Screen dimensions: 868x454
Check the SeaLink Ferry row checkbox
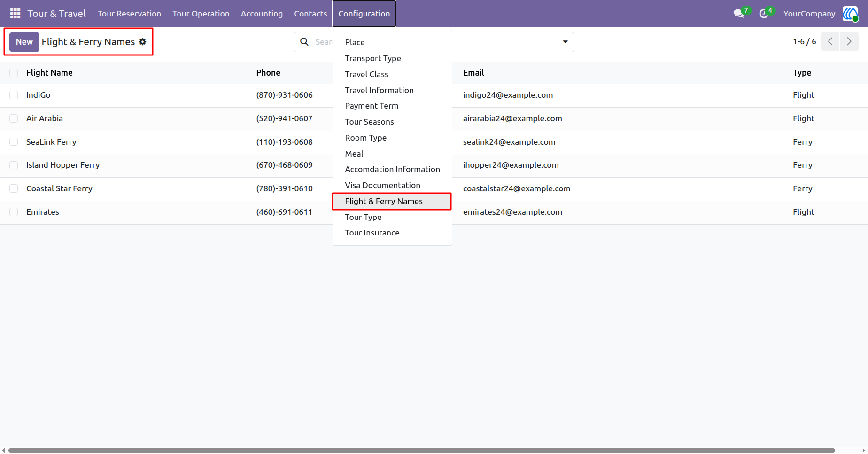(x=14, y=142)
